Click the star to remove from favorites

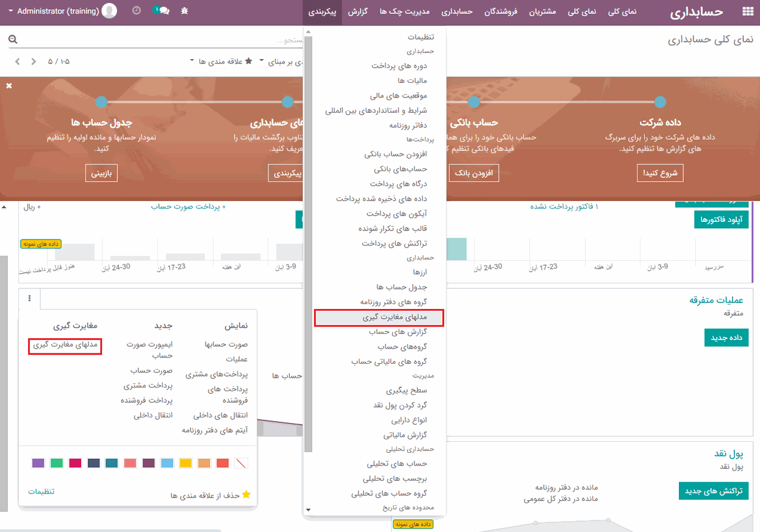[246, 495]
